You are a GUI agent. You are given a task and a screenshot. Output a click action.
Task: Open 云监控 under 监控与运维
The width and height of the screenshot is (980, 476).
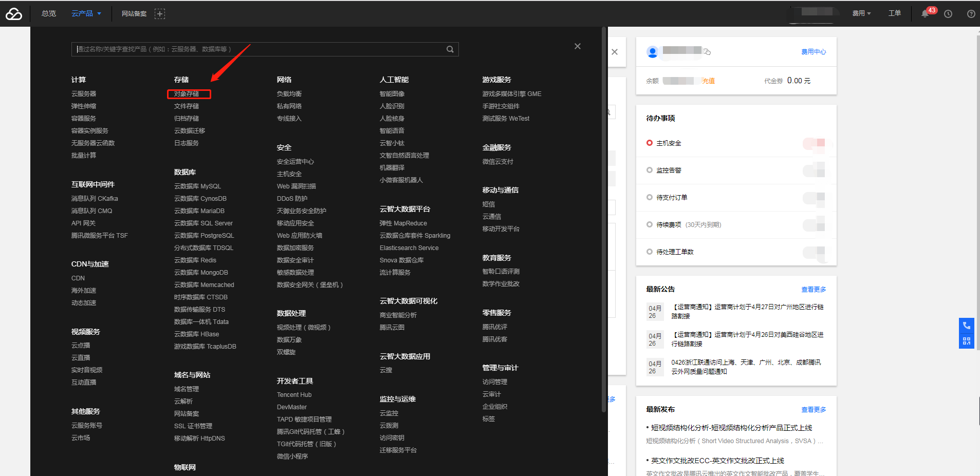(389, 413)
